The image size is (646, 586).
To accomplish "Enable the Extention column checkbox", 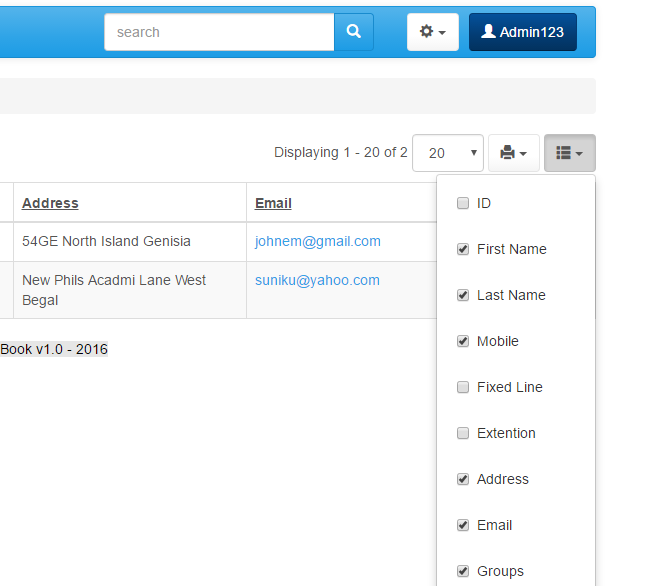I will 463,433.
